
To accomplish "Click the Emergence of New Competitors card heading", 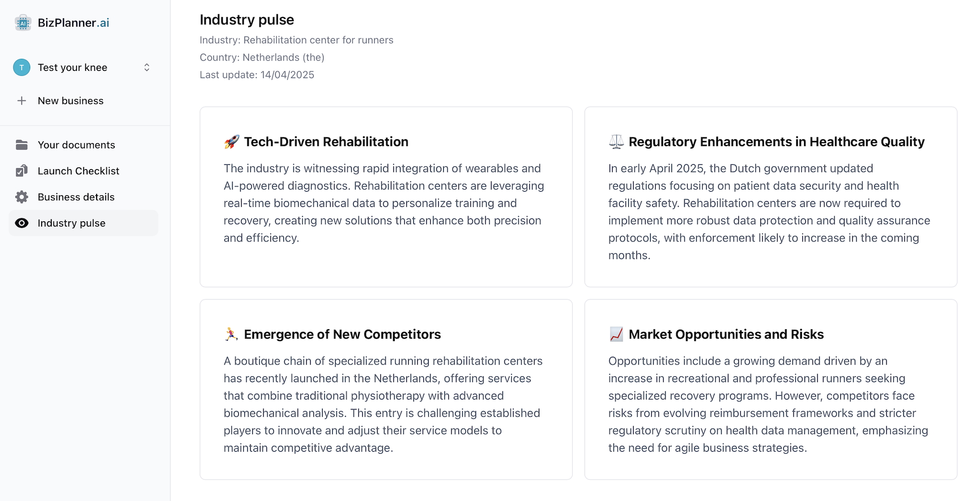I will [342, 334].
